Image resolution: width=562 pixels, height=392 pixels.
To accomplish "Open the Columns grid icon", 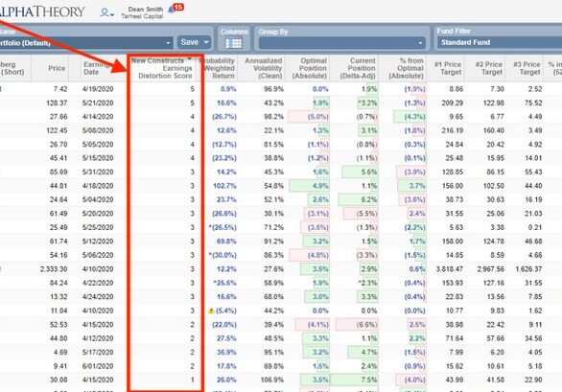I will click(x=234, y=43).
